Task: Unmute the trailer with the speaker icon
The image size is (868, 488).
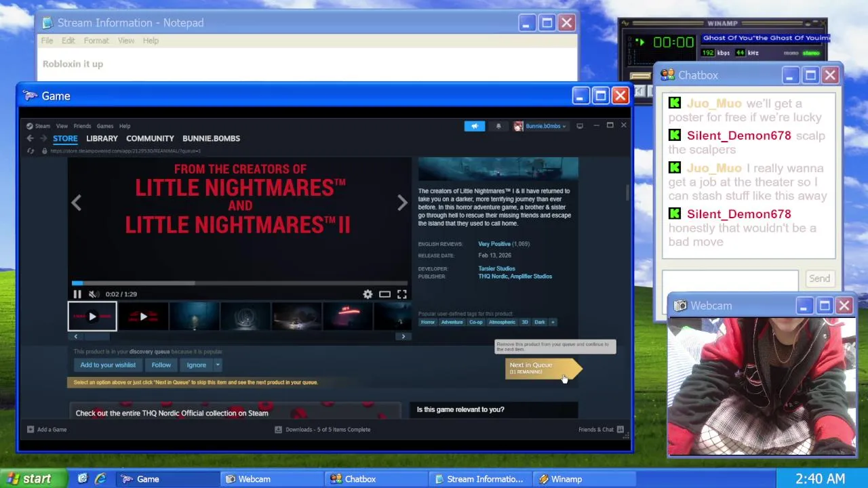Action: [94, 294]
